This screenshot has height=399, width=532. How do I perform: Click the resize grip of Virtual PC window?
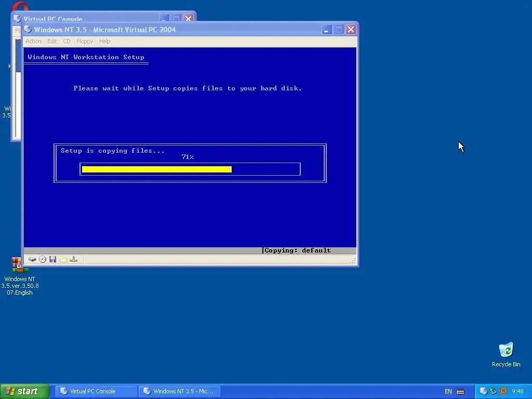[x=353, y=261]
